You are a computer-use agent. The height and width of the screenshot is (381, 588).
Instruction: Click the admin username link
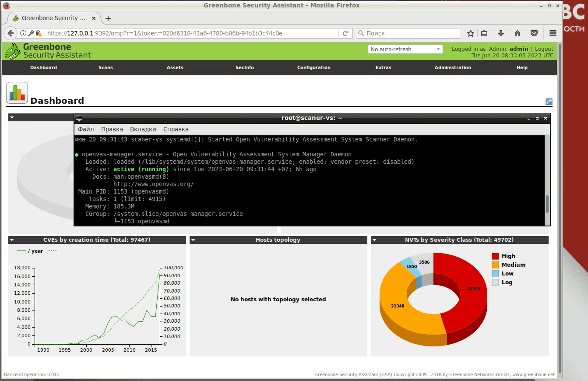tap(518, 49)
